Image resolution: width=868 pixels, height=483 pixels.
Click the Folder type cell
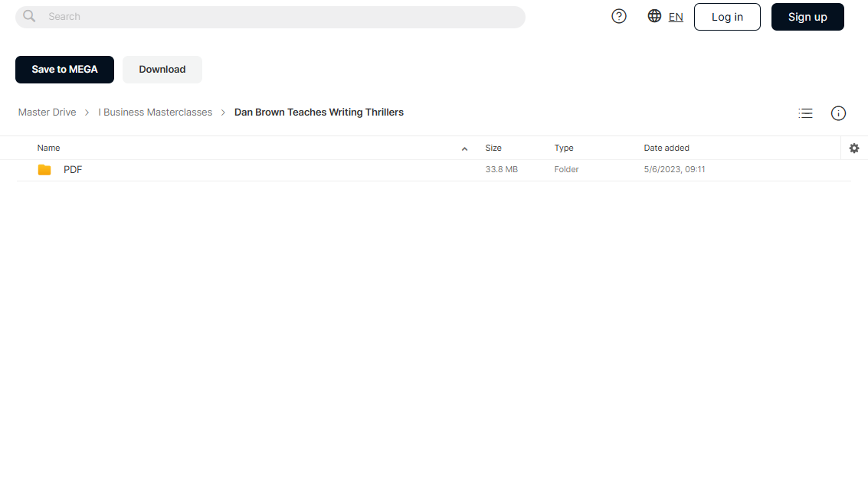566,170
